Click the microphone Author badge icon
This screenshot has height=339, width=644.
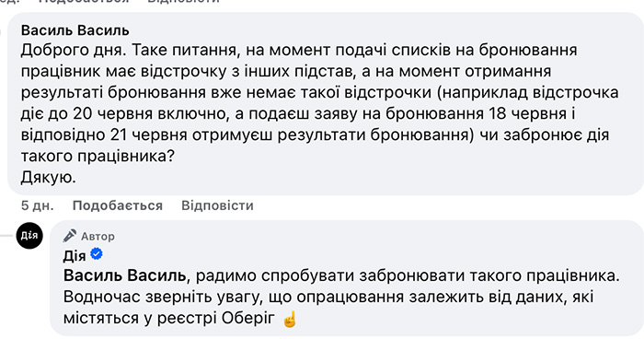69,236
